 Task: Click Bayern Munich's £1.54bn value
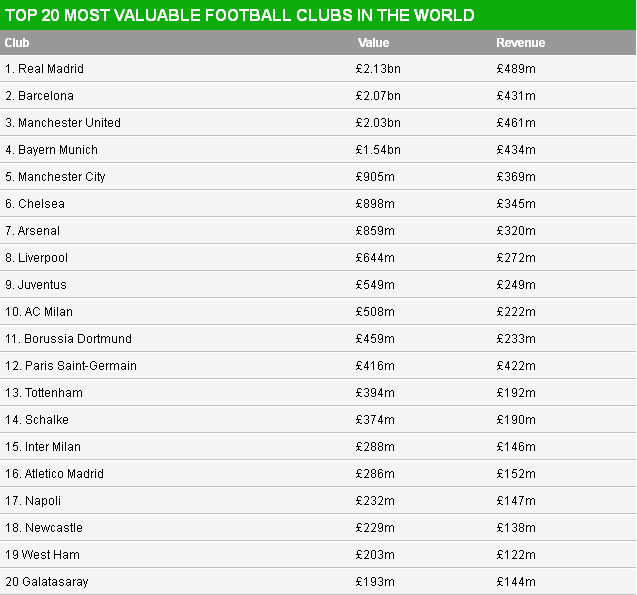tap(378, 150)
